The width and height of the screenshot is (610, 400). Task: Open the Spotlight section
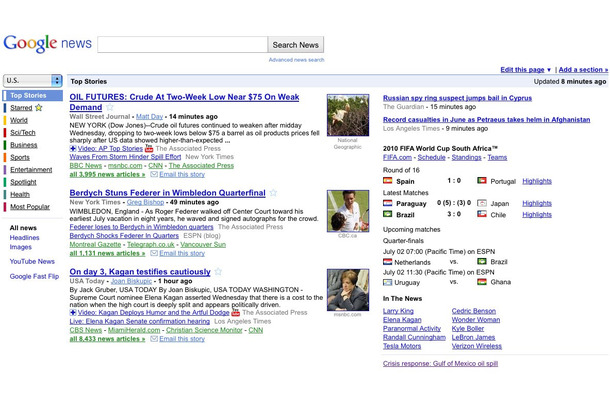pyautogui.click(x=23, y=182)
